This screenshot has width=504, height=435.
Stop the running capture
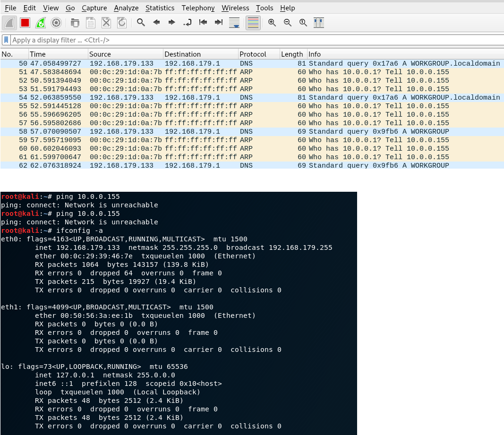(x=25, y=22)
